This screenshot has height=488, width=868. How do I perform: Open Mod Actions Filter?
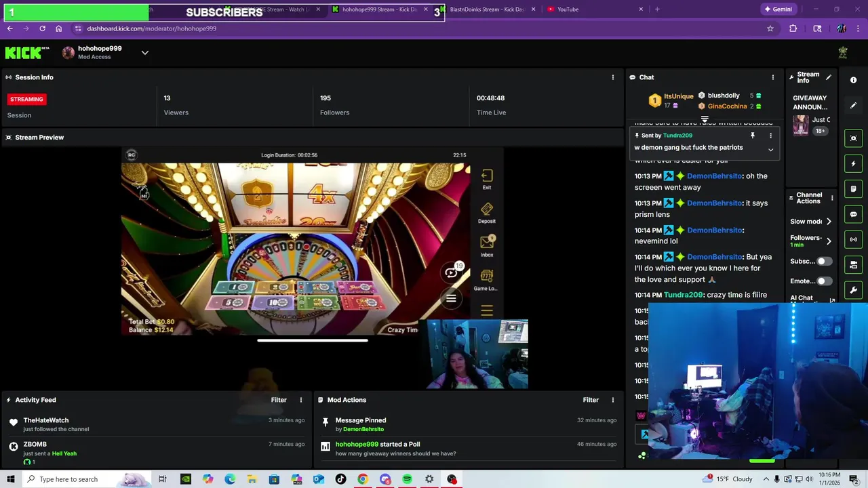pyautogui.click(x=591, y=400)
